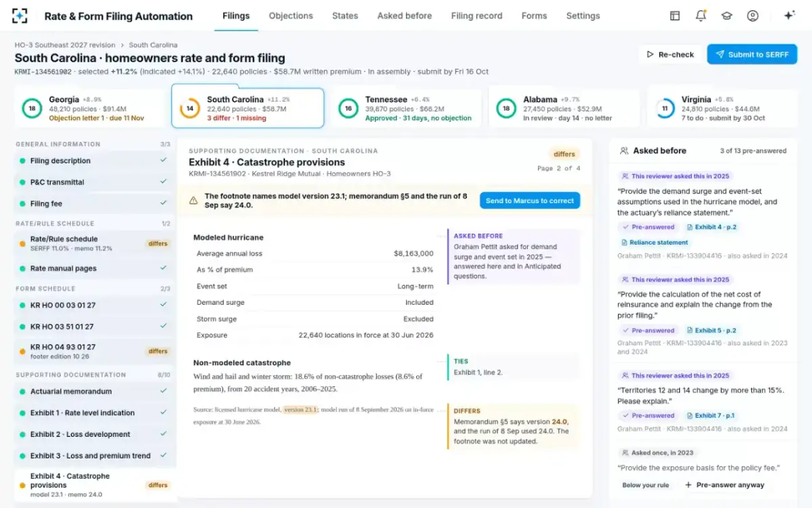Image resolution: width=812 pixels, height=508 pixels.
Task: Select the Tennessee state card
Action: (x=406, y=108)
